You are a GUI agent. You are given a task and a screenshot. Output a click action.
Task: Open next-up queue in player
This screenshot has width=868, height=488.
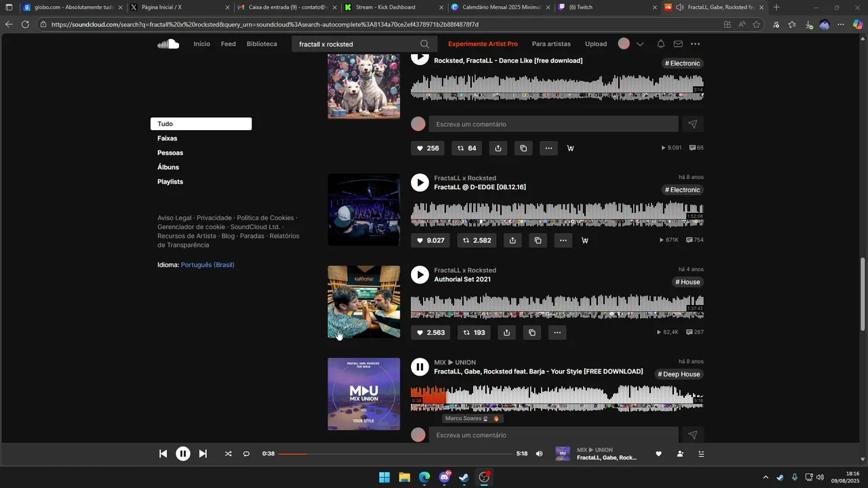701,454
